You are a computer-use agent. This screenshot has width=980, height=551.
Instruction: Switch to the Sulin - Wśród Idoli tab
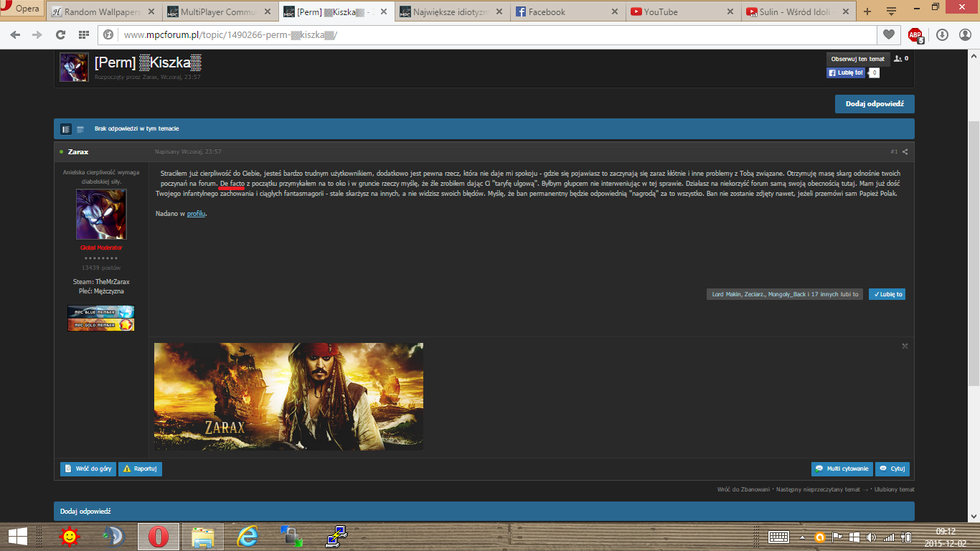tap(798, 11)
